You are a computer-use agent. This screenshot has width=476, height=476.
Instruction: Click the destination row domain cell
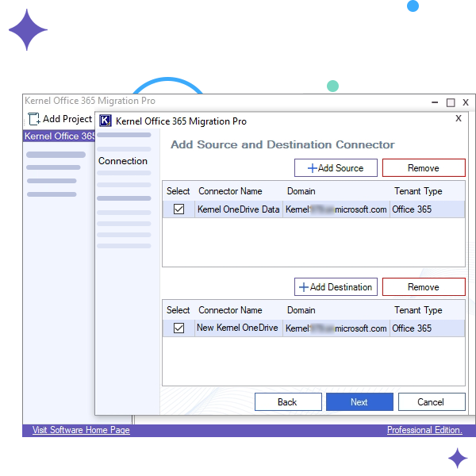coord(336,328)
